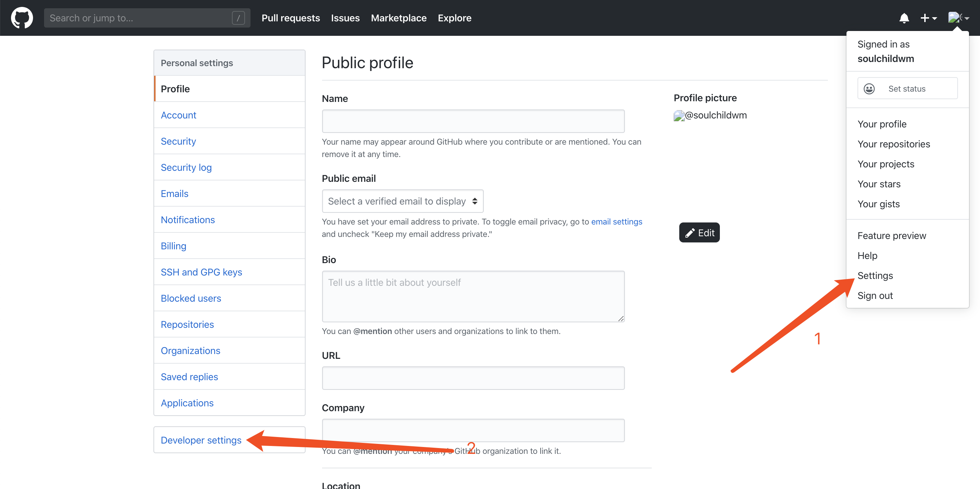The height and width of the screenshot is (489, 980).
Task: Open Issues in top nav
Action: pyautogui.click(x=345, y=18)
